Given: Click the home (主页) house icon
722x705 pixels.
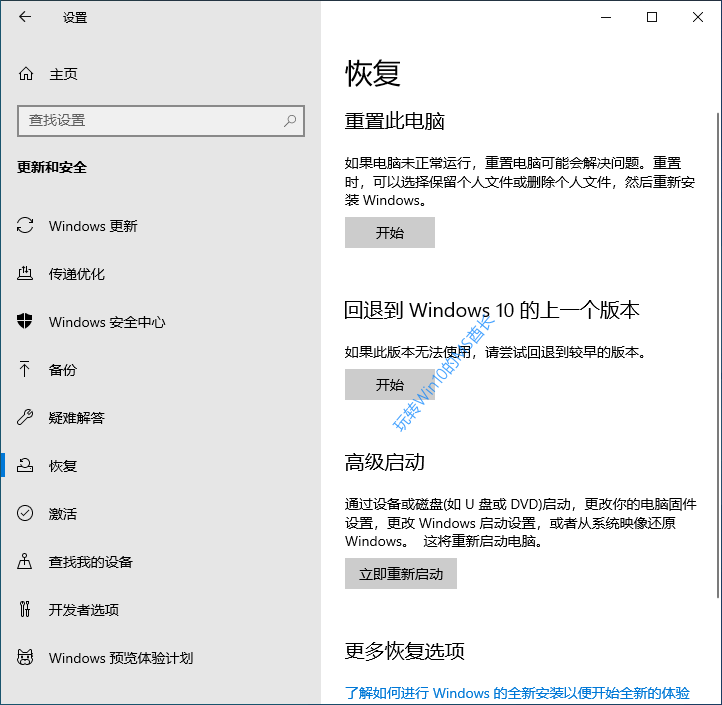Looking at the screenshot, I should click(26, 74).
